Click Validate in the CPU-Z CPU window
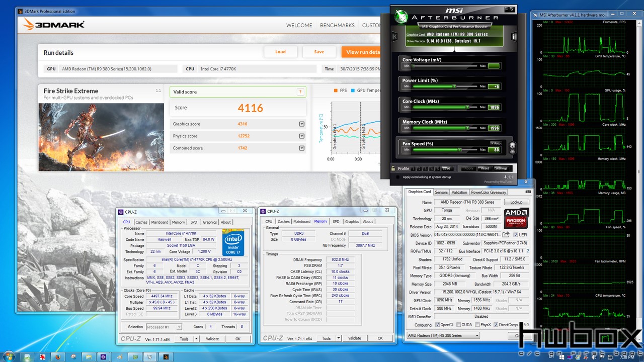Viewport: 644px width, 362px height. [x=212, y=339]
